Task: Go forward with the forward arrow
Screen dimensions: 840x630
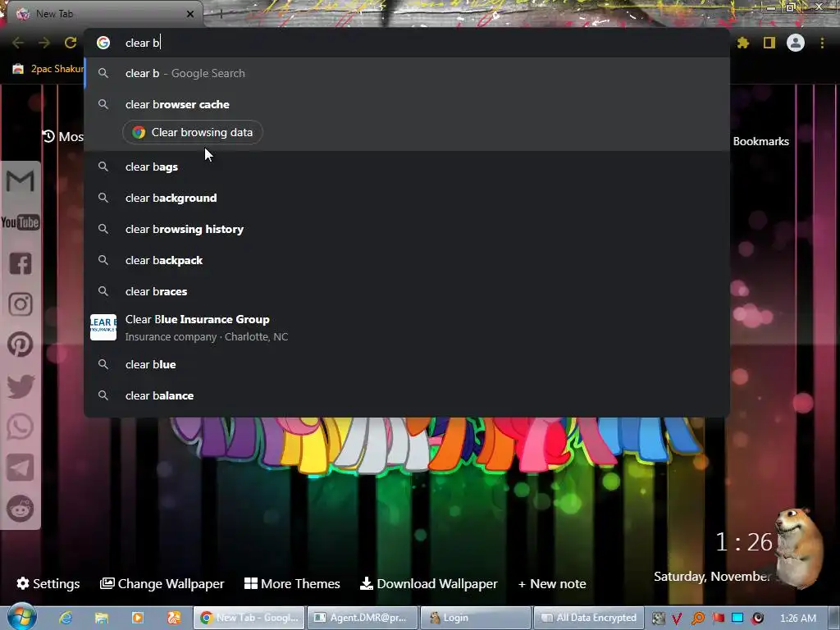Action: pyautogui.click(x=44, y=43)
